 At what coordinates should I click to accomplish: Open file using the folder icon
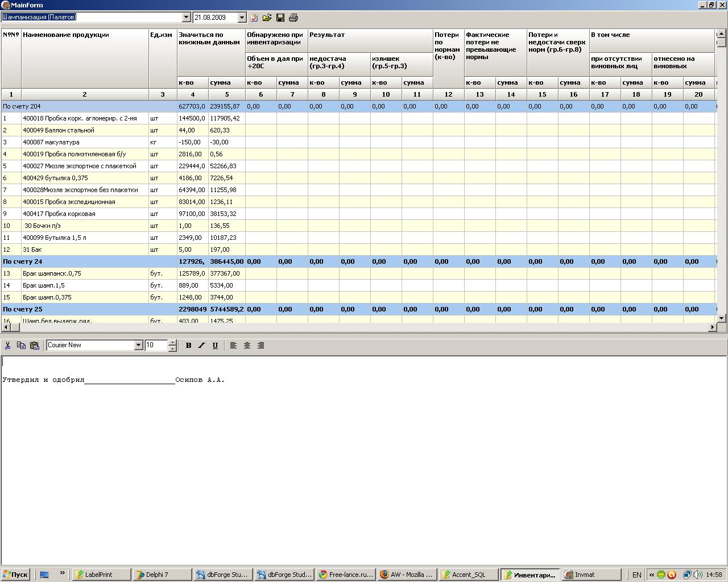(267, 18)
